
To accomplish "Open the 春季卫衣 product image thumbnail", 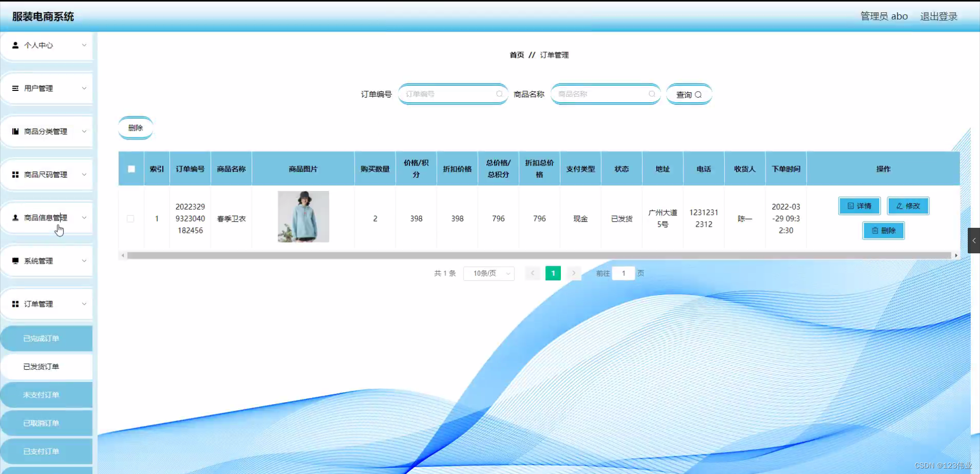I will point(303,216).
